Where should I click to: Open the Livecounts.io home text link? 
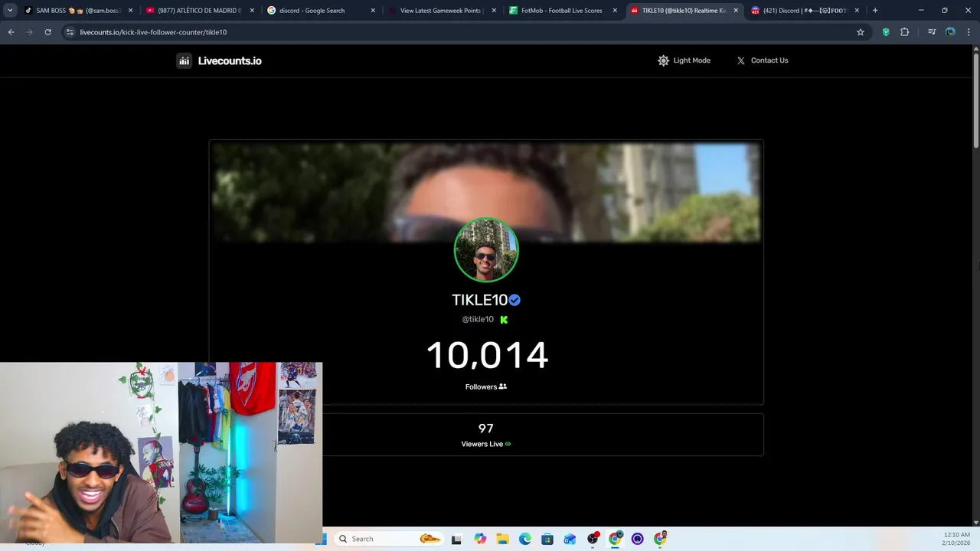pos(230,61)
